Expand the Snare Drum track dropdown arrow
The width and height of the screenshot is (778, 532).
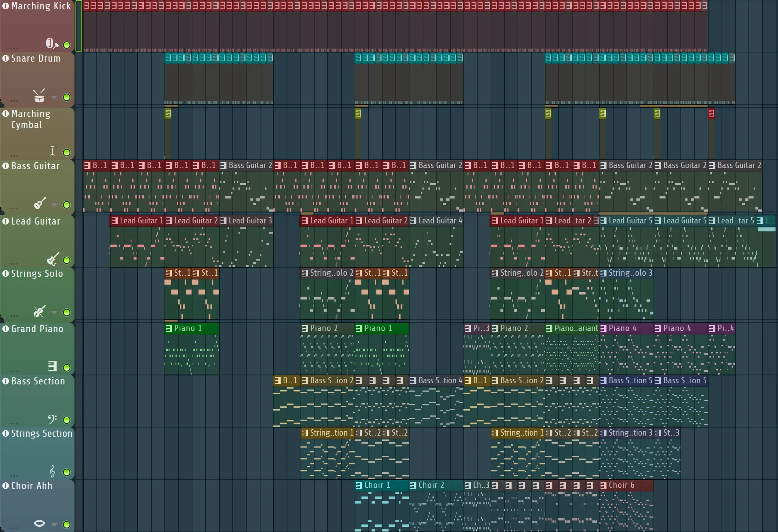[55, 98]
